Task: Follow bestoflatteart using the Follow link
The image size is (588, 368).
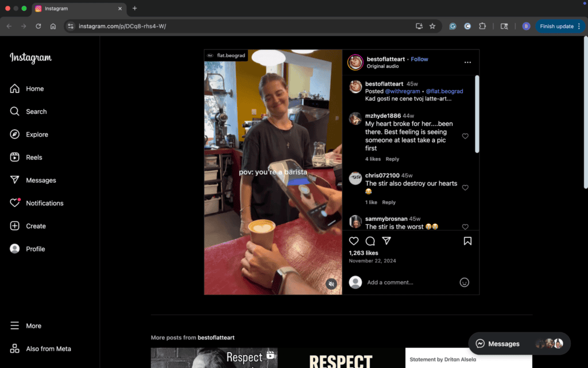Action: (419, 59)
